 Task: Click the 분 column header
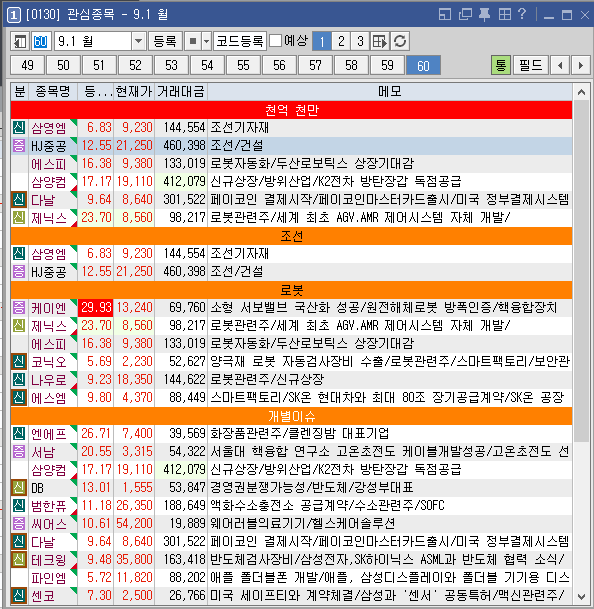[x=19, y=92]
